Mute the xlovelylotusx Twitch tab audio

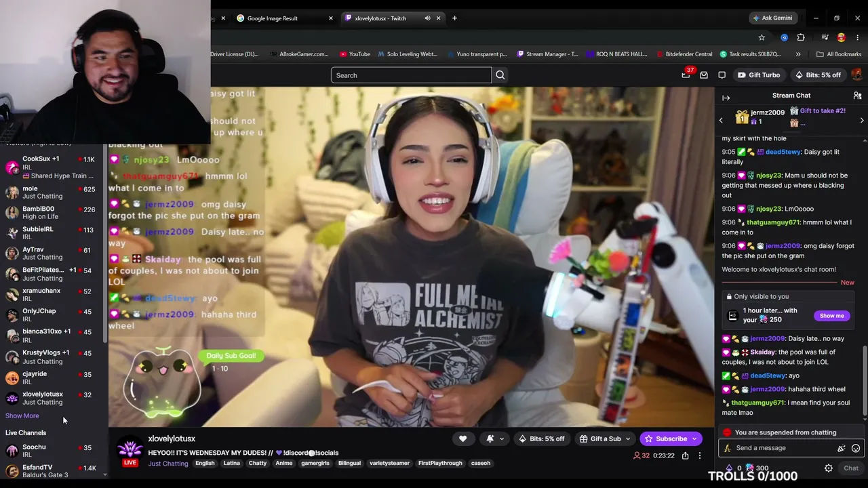click(x=427, y=18)
